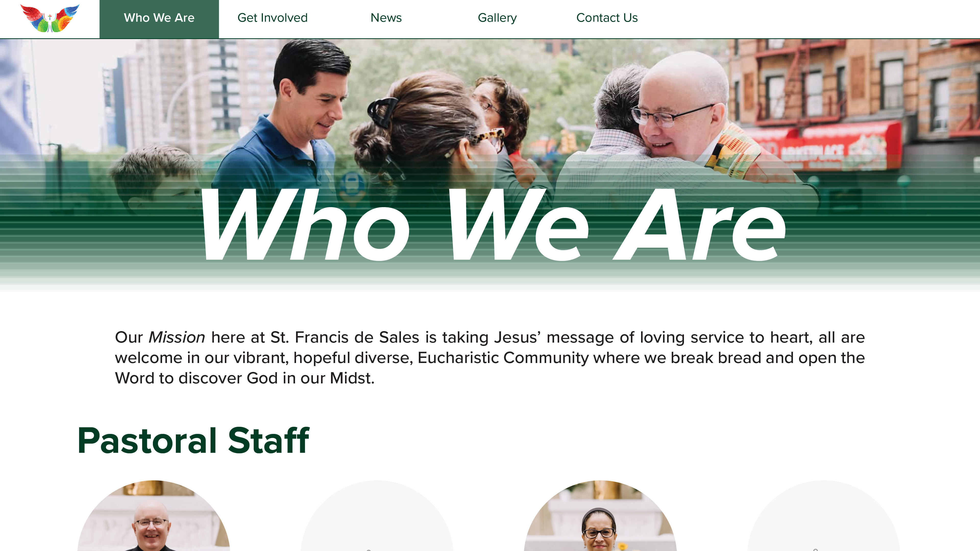Navigate to Contact Us
This screenshot has height=551, width=980.
click(x=607, y=18)
